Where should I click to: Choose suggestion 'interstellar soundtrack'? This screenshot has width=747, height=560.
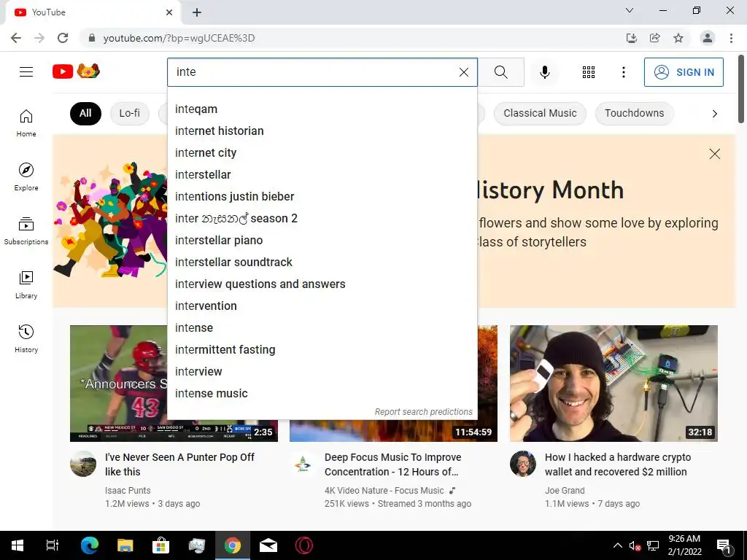click(x=322, y=262)
